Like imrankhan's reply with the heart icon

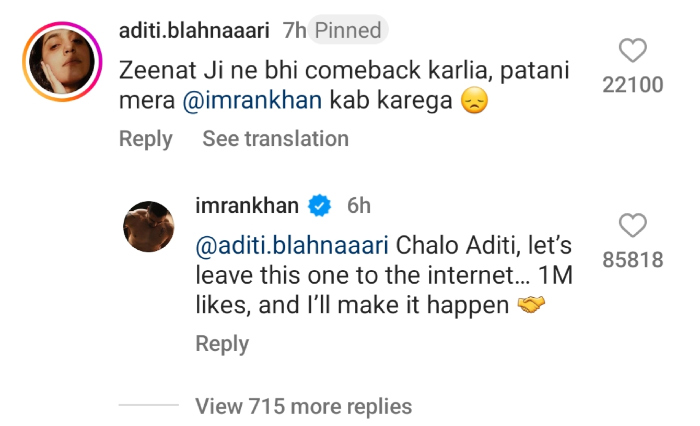click(x=633, y=225)
